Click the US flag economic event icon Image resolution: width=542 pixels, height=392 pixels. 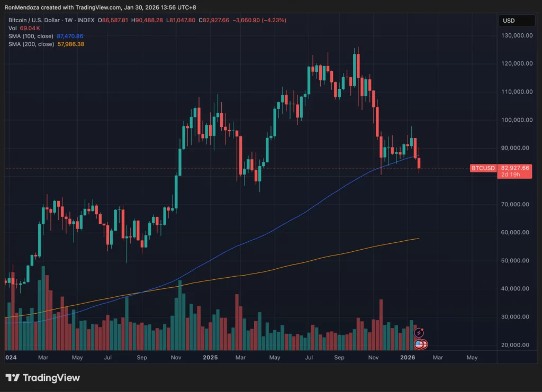tap(419, 344)
